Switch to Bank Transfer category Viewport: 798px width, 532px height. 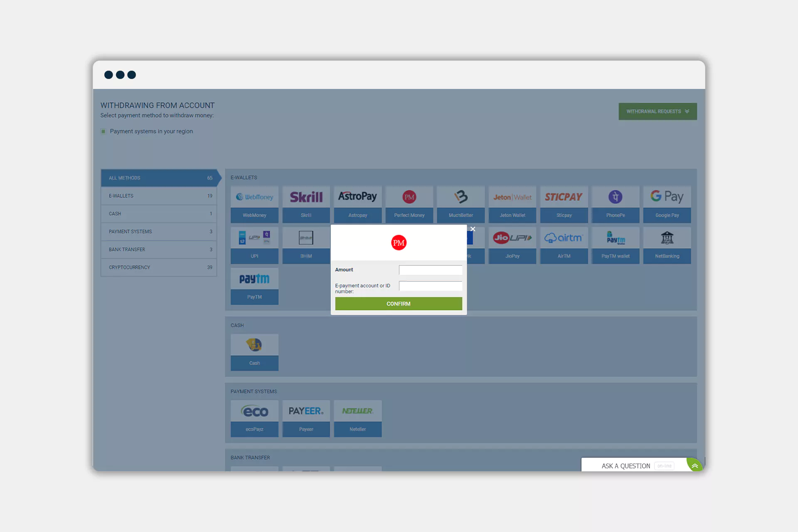[159, 249]
